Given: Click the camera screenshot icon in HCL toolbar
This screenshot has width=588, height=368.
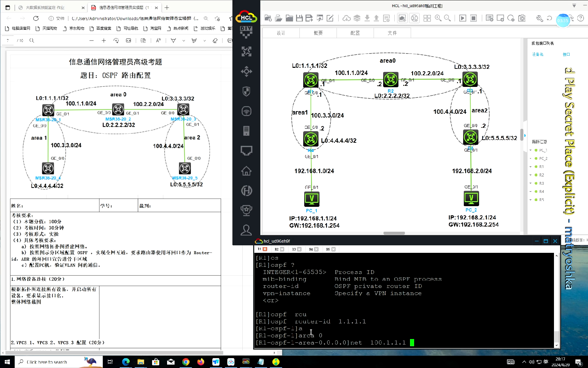Looking at the screenshot, I should [x=522, y=18].
